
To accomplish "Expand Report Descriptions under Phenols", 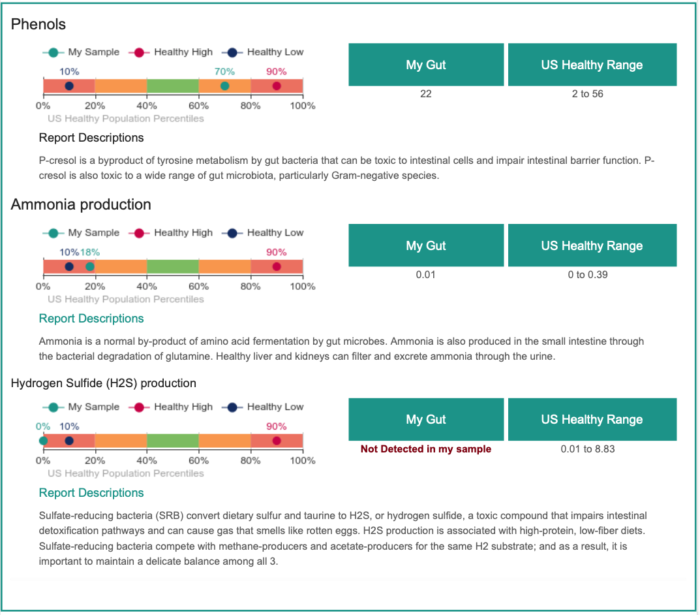I will click(91, 138).
